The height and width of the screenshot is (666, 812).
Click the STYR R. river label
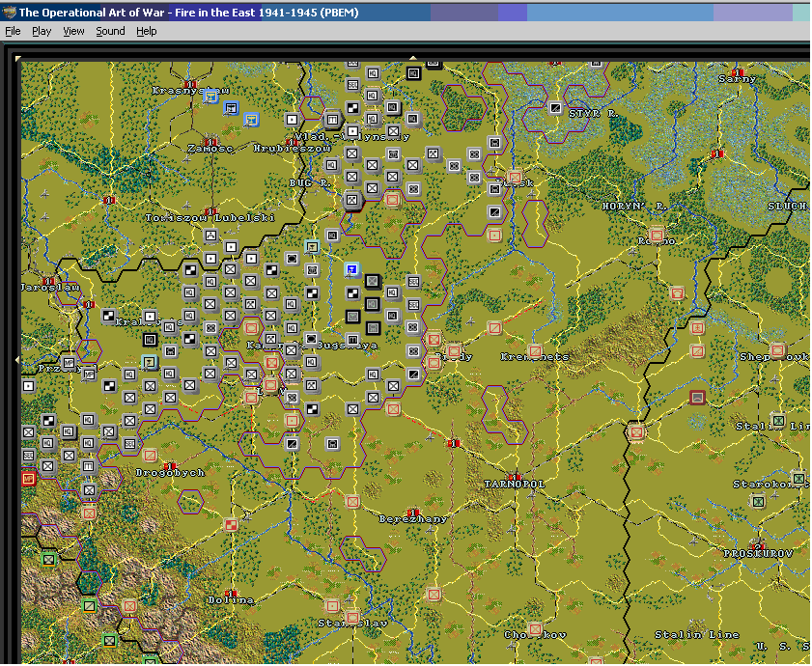click(x=594, y=114)
